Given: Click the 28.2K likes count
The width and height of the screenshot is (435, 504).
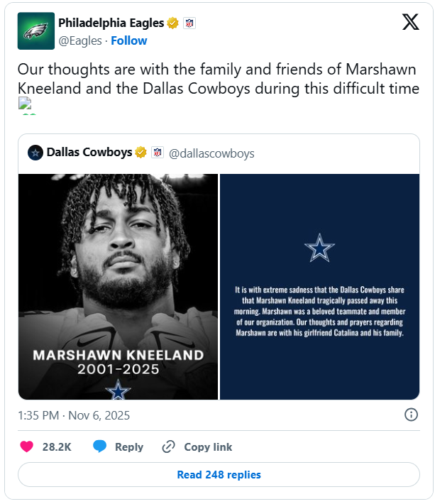Looking at the screenshot, I should (57, 447).
